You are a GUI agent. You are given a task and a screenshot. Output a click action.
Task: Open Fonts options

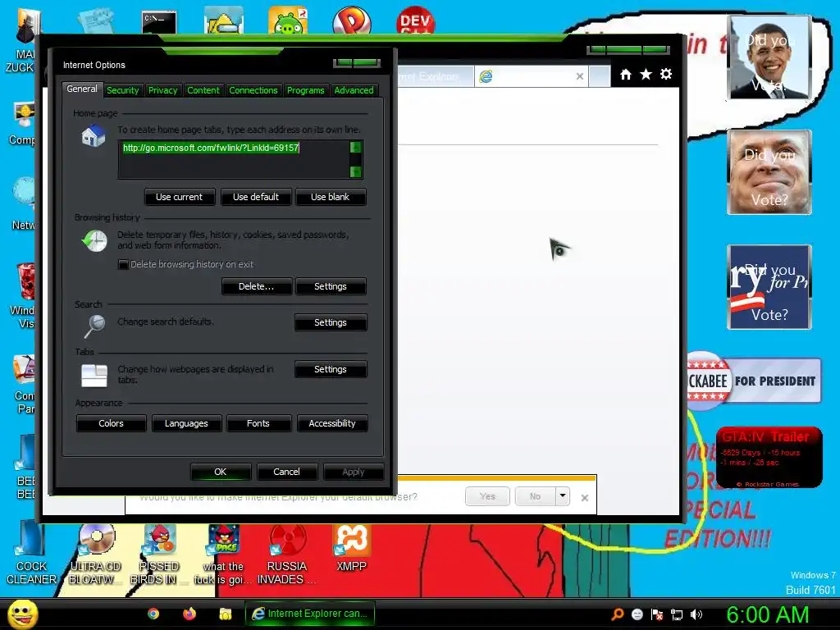tap(258, 423)
